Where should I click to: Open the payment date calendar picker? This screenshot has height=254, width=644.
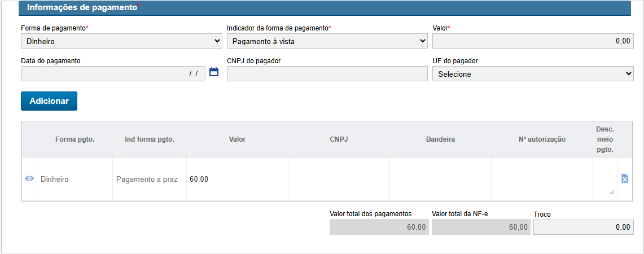214,72
